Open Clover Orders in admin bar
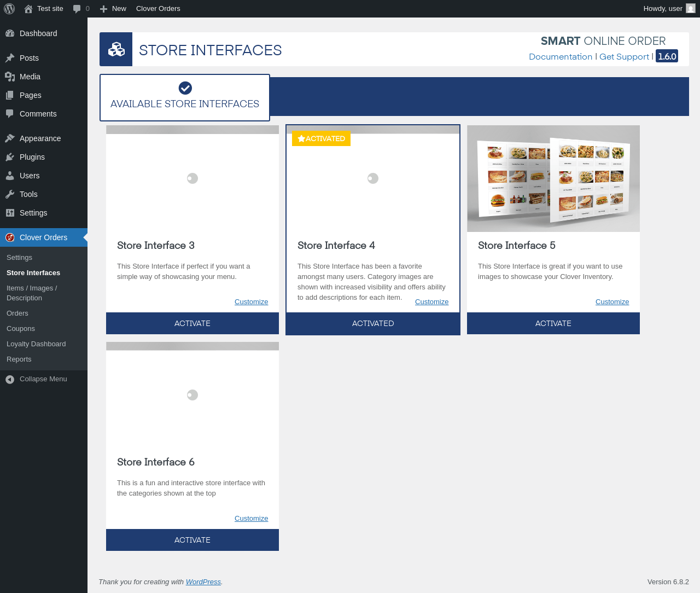The width and height of the screenshot is (700, 593). (x=158, y=9)
